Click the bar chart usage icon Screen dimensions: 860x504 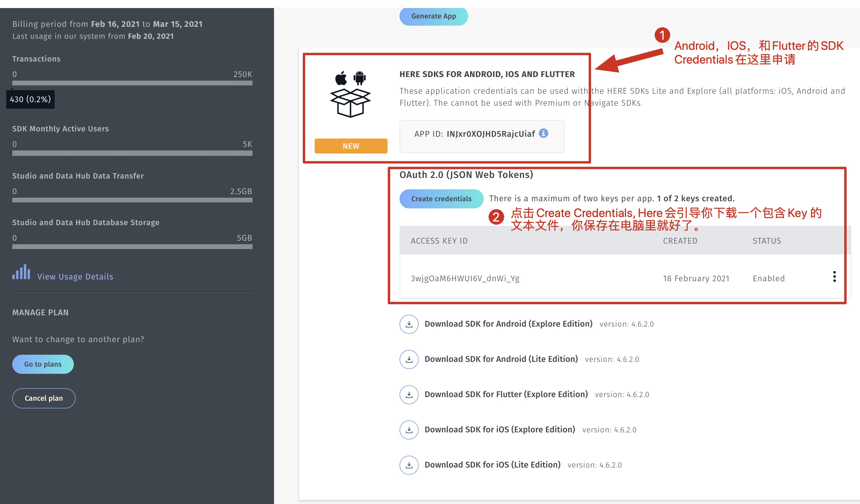click(21, 272)
